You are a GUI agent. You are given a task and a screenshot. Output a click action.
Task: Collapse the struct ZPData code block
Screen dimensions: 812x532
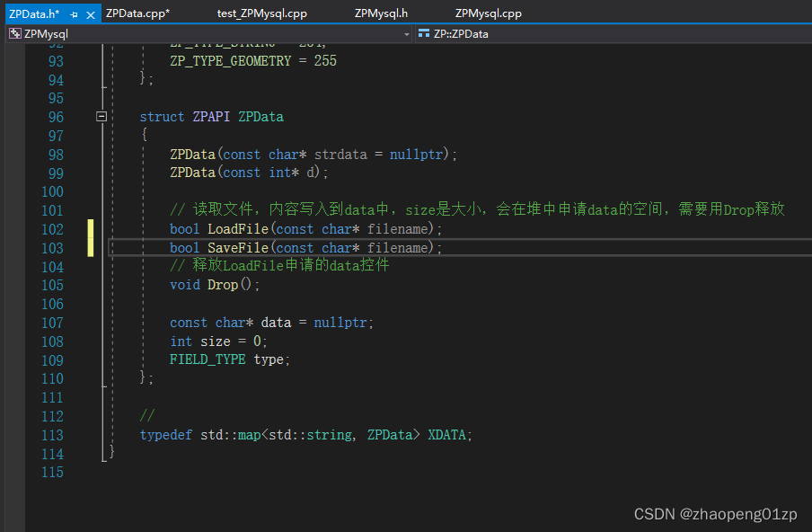(x=101, y=117)
